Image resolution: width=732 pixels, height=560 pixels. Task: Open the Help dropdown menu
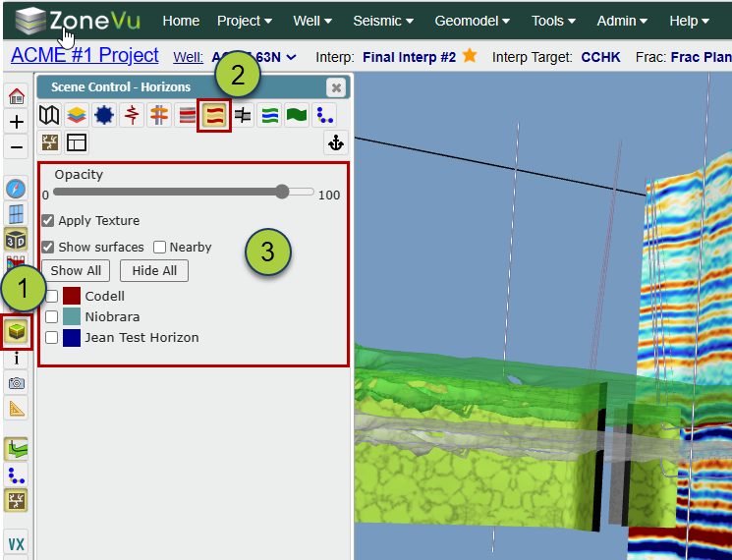[689, 21]
